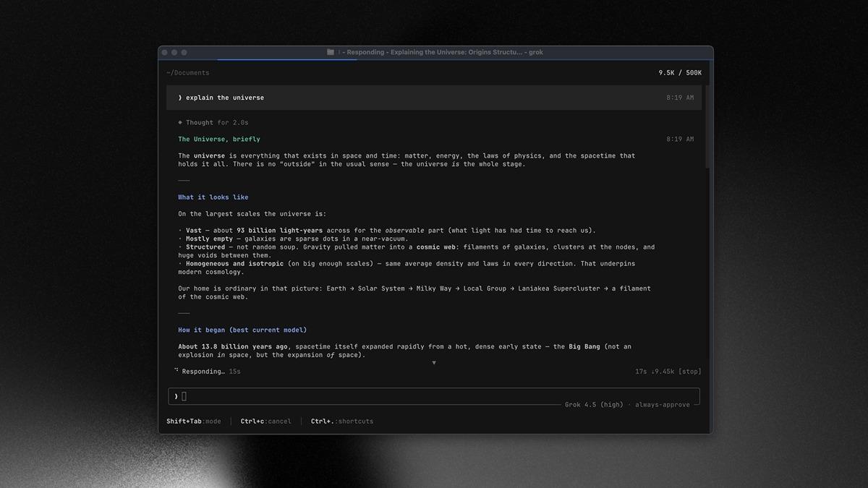Click the 'Ctrl+.:shortcuts' hint
Image resolution: width=868 pixels, height=488 pixels.
342,421
